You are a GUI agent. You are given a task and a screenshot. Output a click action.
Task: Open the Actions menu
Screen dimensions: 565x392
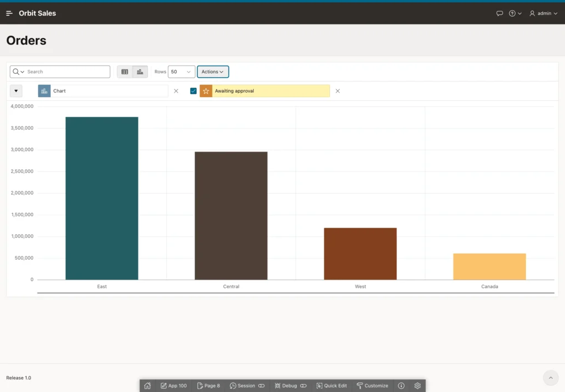pos(212,72)
